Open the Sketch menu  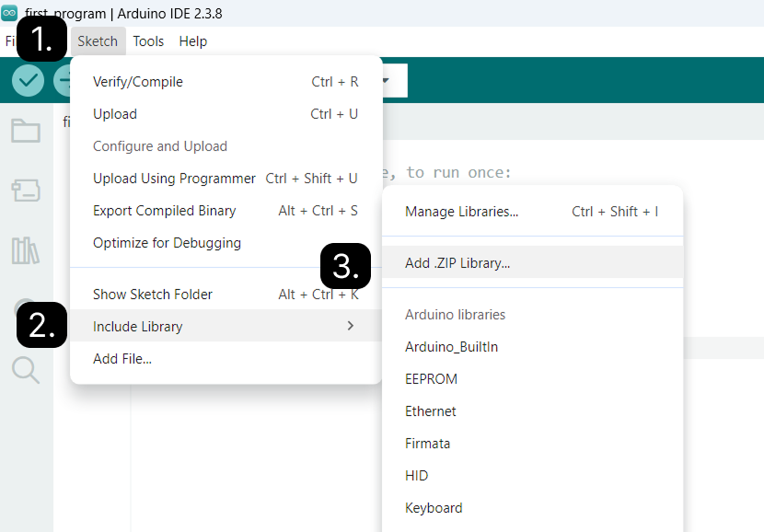(98, 41)
